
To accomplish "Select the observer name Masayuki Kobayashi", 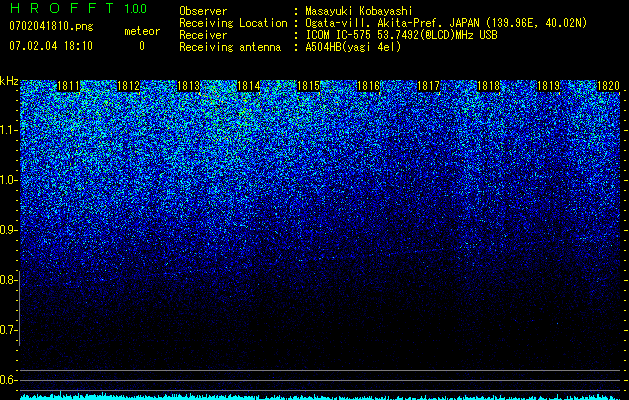I will point(359,11).
